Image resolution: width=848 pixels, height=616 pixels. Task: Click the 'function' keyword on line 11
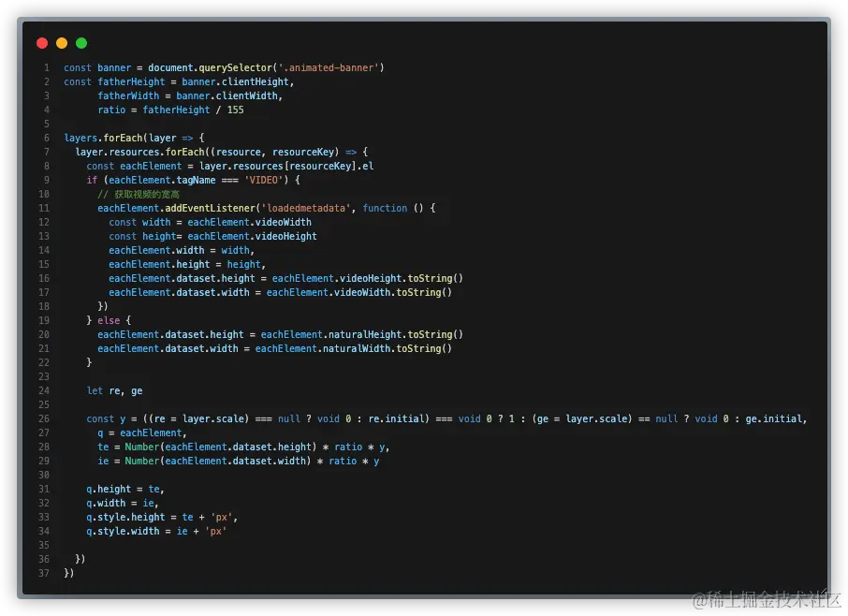(x=385, y=208)
